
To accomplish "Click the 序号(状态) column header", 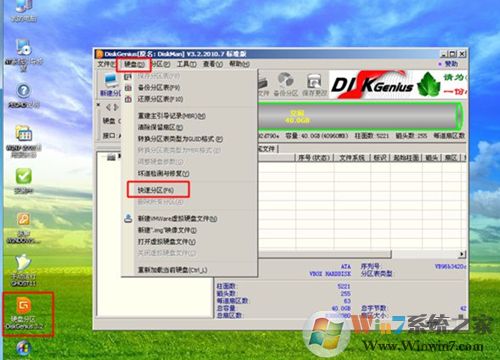I will [314, 157].
